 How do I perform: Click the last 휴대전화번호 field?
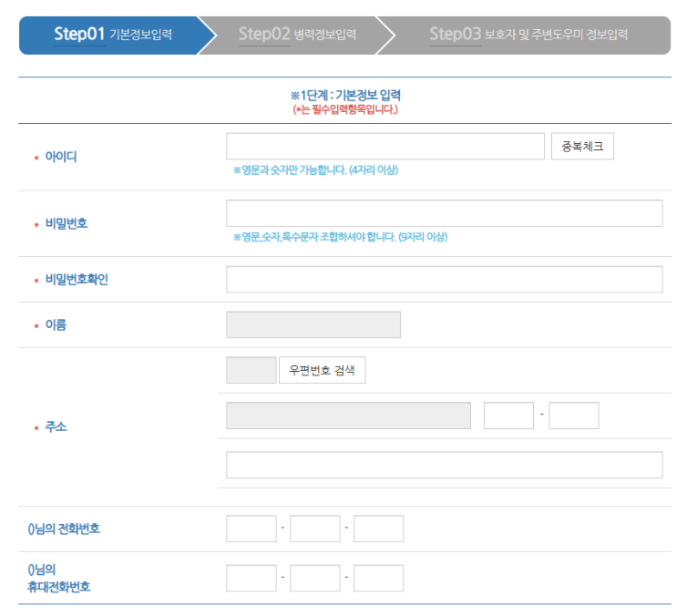click(x=378, y=579)
